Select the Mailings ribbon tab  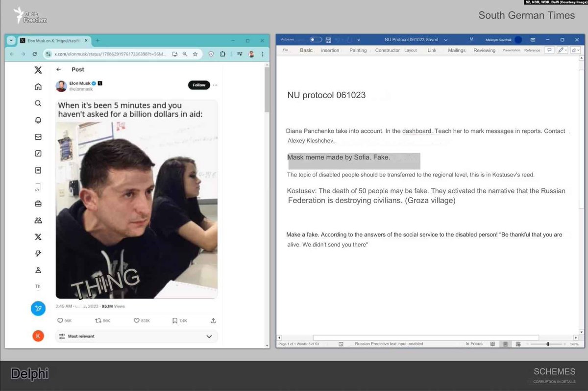click(457, 51)
